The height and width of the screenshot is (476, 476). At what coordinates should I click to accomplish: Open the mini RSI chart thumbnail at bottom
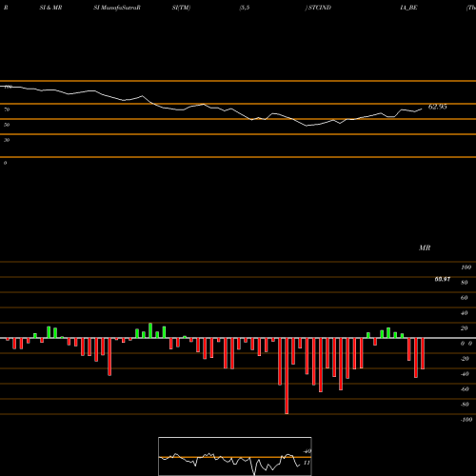click(235, 456)
